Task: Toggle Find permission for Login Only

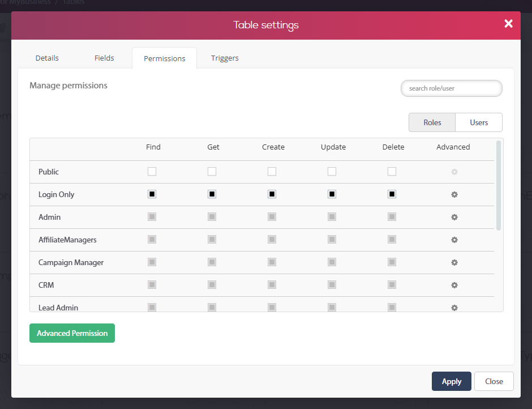Action: [x=152, y=194]
